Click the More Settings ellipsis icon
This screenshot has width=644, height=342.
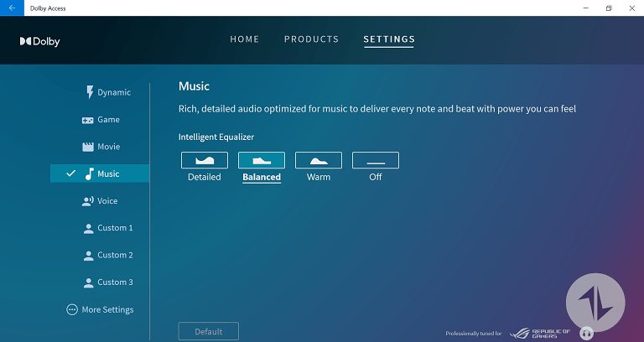click(72, 309)
